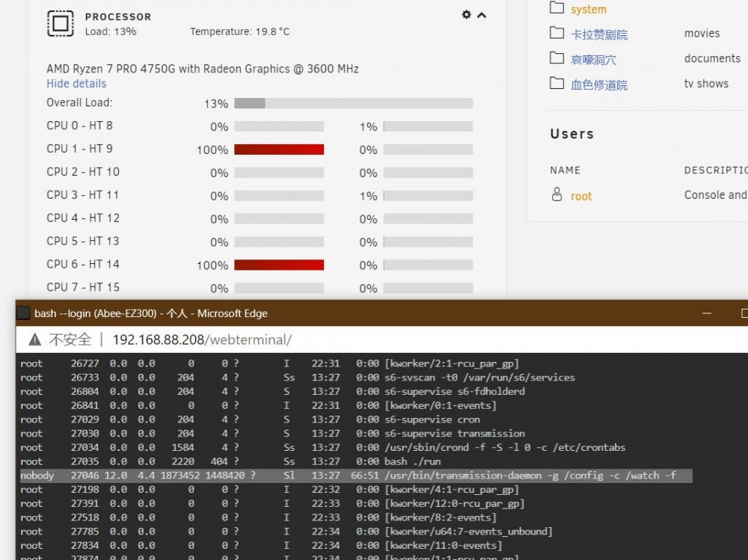This screenshot has height=560, width=748.
Task: Open the 血色修道院 share
Action: (x=598, y=85)
